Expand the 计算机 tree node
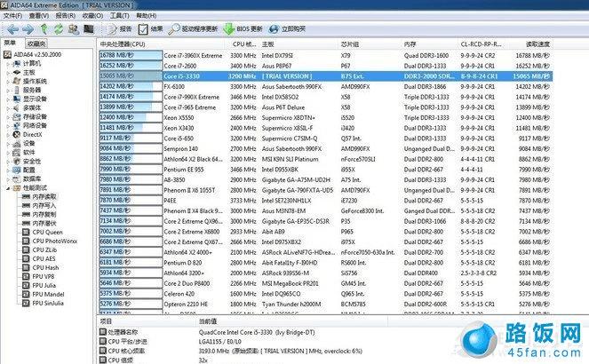589x364 pixels. (x=7, y=64)
